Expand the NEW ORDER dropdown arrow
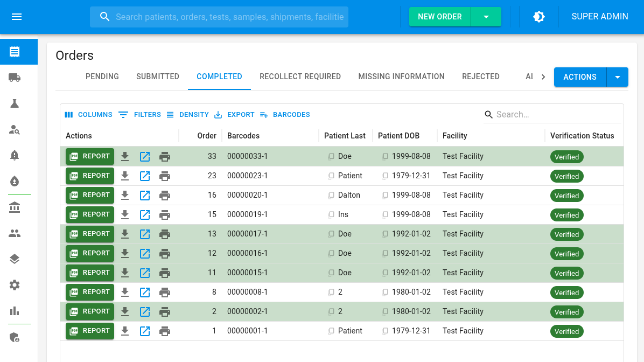644x362 pixels. 486,16
